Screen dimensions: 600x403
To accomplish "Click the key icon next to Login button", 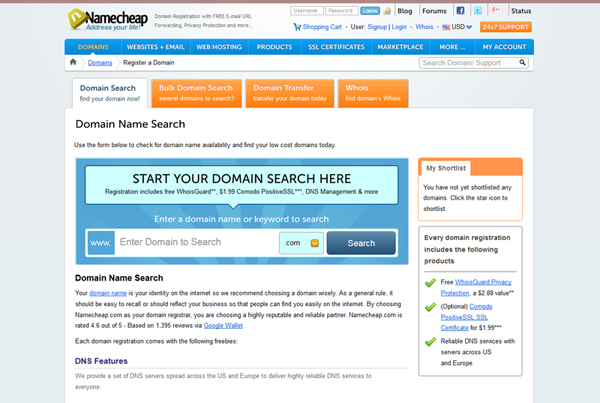I will [387, 11].
